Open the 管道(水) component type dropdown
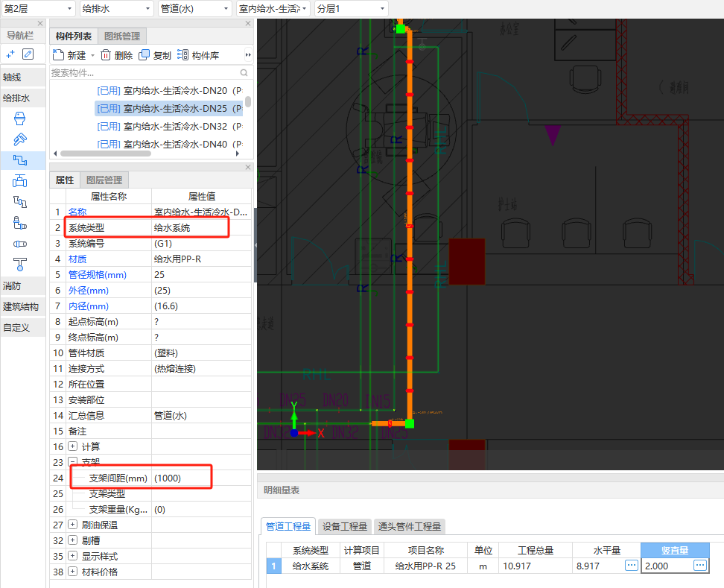Image resolution: width=724 pixels, height=588 pixels. tap(194, 8)
